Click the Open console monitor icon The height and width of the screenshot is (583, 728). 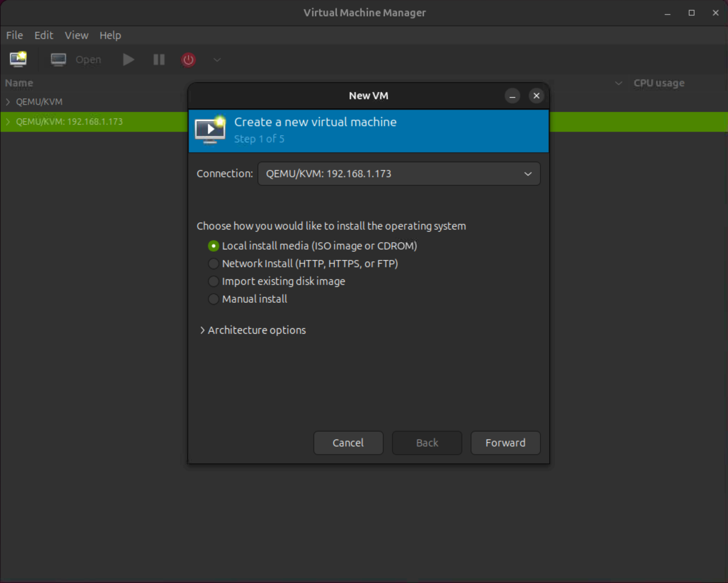click(x=58, y=60)
